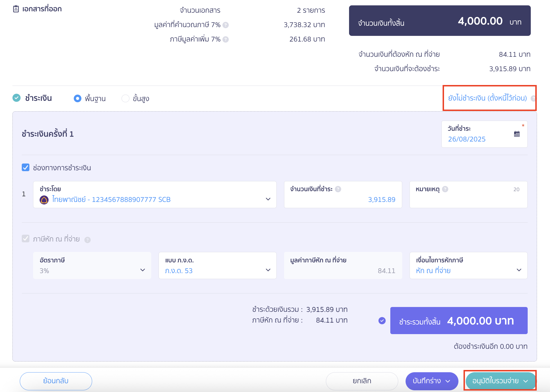Click help icon beside มูลค่าที่คำนวณภาษี 7%

226,25
